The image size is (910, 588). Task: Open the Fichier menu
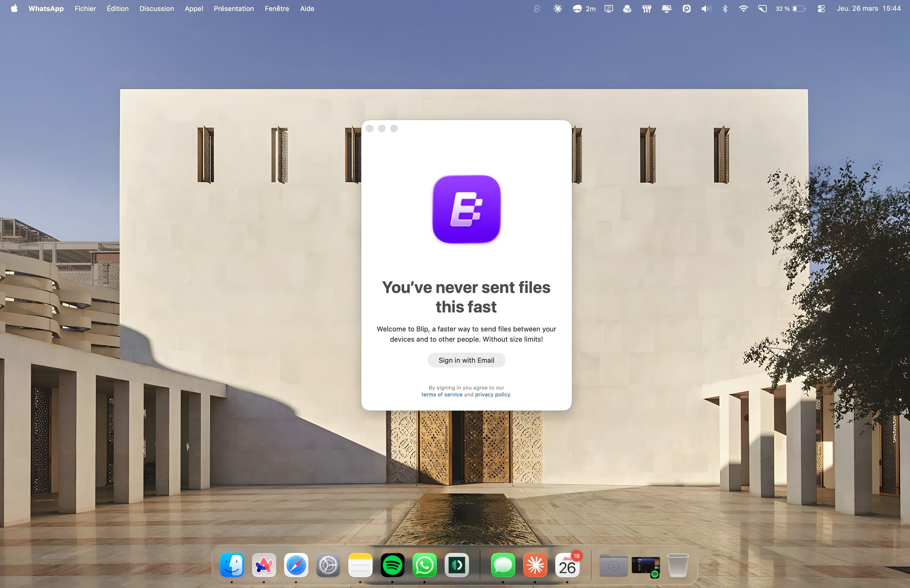pyautogui.click(x=85, y=8)
